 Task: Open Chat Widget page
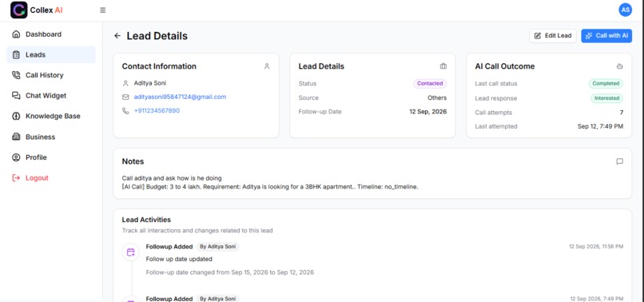pyautogui.click(x=51, y=96)
